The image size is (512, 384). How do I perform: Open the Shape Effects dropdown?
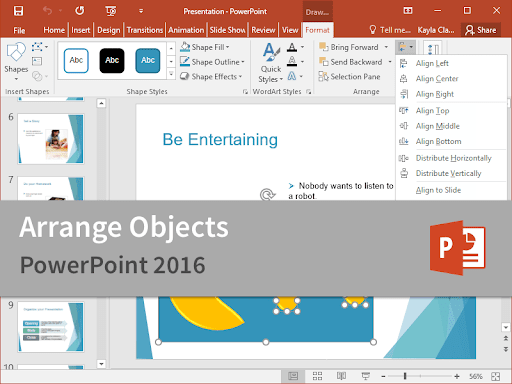[211, 77]
